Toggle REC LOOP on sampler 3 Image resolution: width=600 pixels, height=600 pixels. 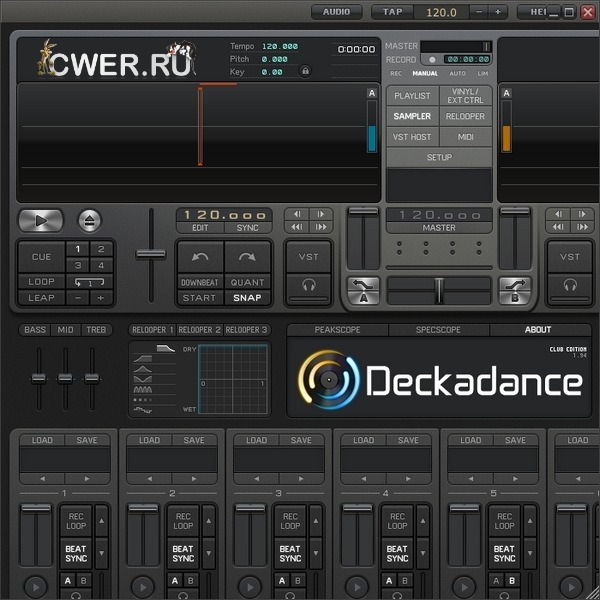click(x=290, y=520)
